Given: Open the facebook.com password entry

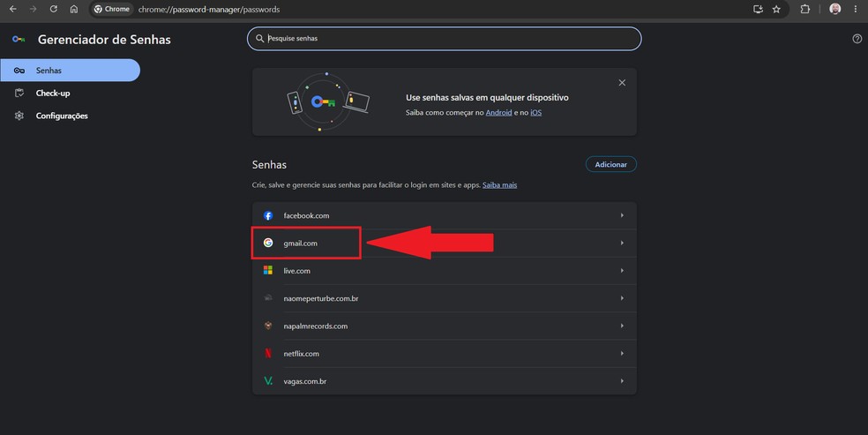Looking at the screenshot, I should click(x=444, y=215).
